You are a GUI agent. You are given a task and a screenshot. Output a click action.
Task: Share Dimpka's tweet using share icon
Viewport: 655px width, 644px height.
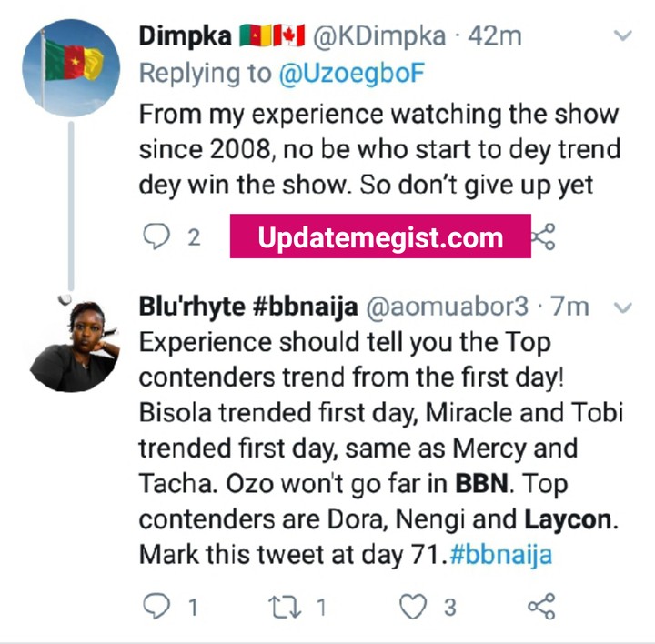[x=543, y=237]
